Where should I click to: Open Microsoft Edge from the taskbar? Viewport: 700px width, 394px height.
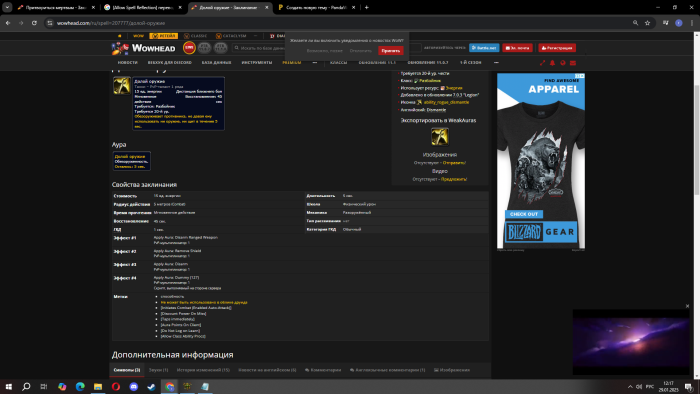80,386
